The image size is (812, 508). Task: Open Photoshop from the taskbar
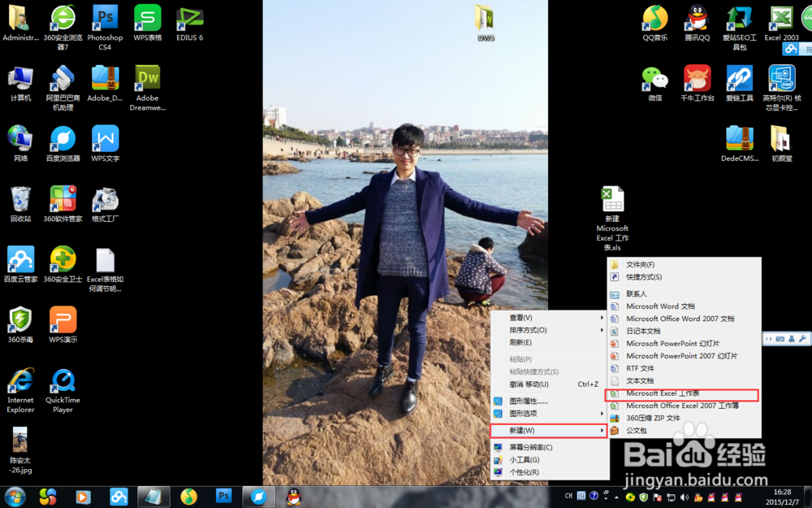click(x=224, y=497)
